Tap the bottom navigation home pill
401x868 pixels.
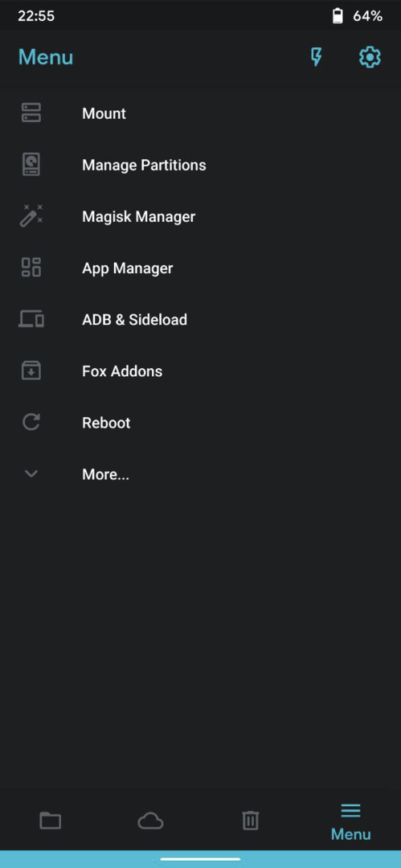tap(201, 859)
